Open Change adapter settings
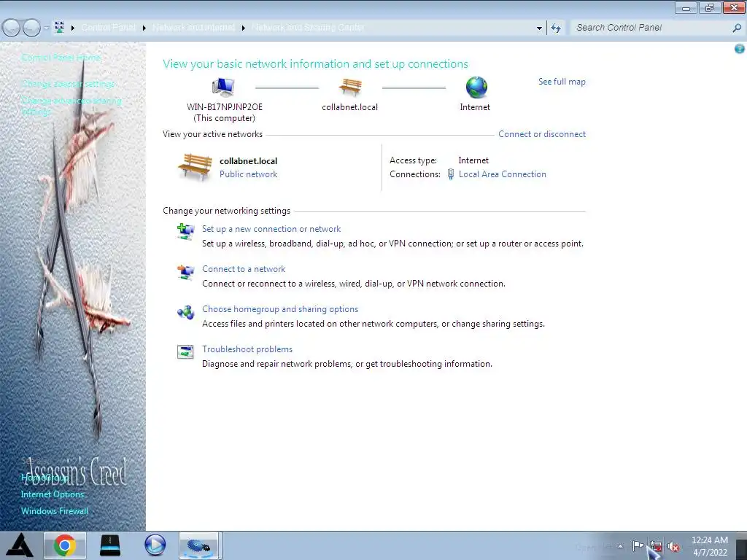This screenshot has width=747, height=560. tap(68, 85)
